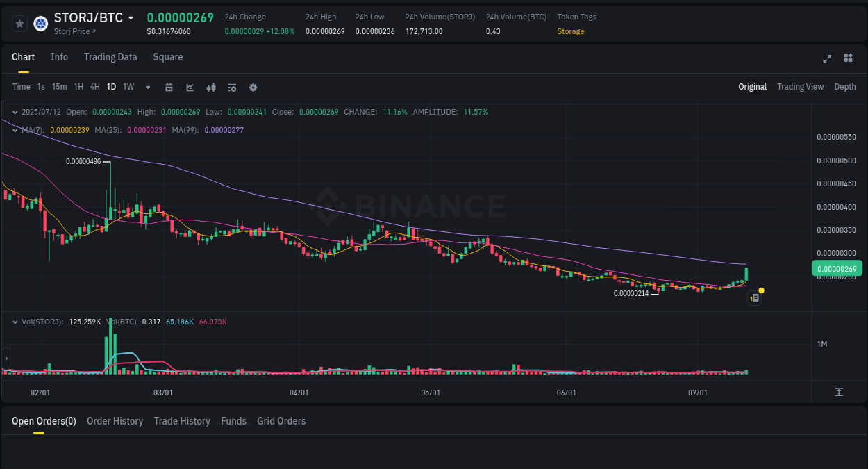Switch chart to Trading View mode
This screenshot has width=868, height=469.
pyautogui.click(x=800, y=87)
